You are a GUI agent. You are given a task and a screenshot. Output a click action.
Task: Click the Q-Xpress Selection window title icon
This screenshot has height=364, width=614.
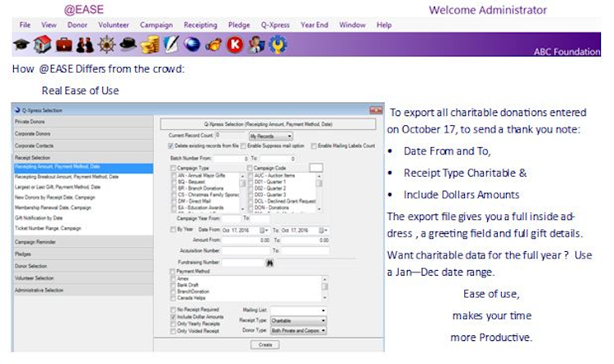pos(18,110)
